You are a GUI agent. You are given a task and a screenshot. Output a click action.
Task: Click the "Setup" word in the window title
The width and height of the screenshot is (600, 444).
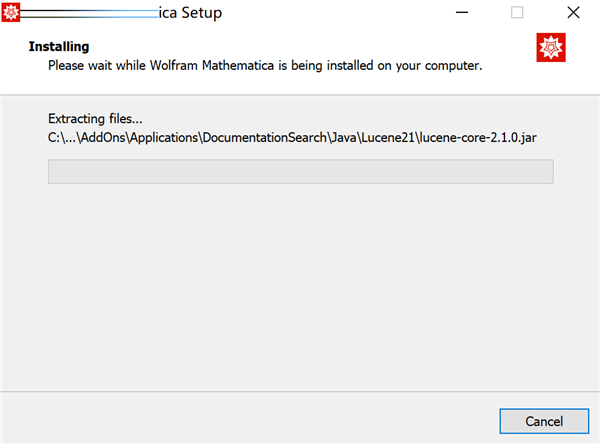[200, 14]
